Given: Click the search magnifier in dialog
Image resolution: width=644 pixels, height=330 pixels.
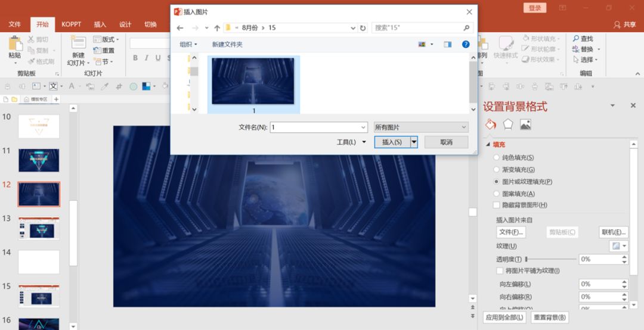Looking at the screenshot, I should pyautogui.click(x=466, y=28).
